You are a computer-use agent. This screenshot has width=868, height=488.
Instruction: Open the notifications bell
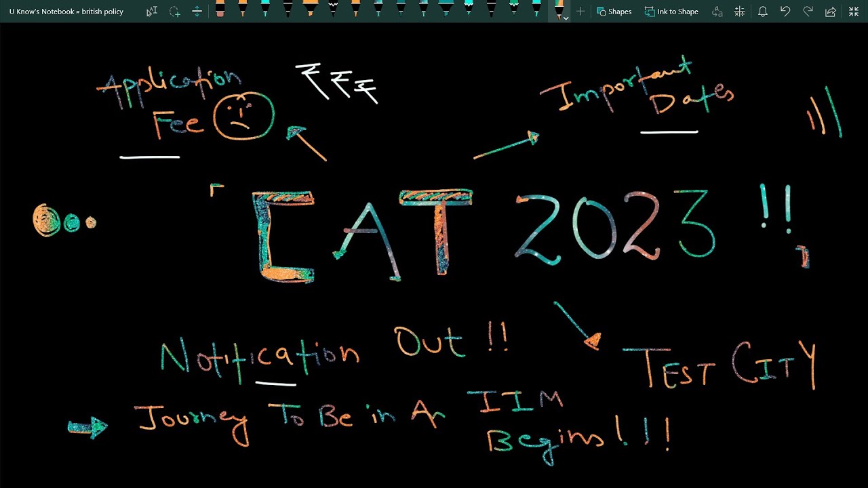tap(763, 12)
